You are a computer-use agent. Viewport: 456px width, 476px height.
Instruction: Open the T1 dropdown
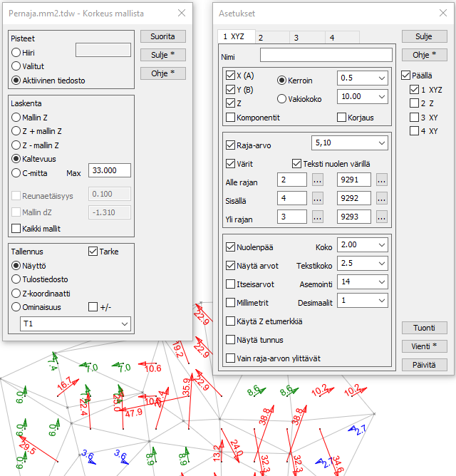tap(76, 324)
